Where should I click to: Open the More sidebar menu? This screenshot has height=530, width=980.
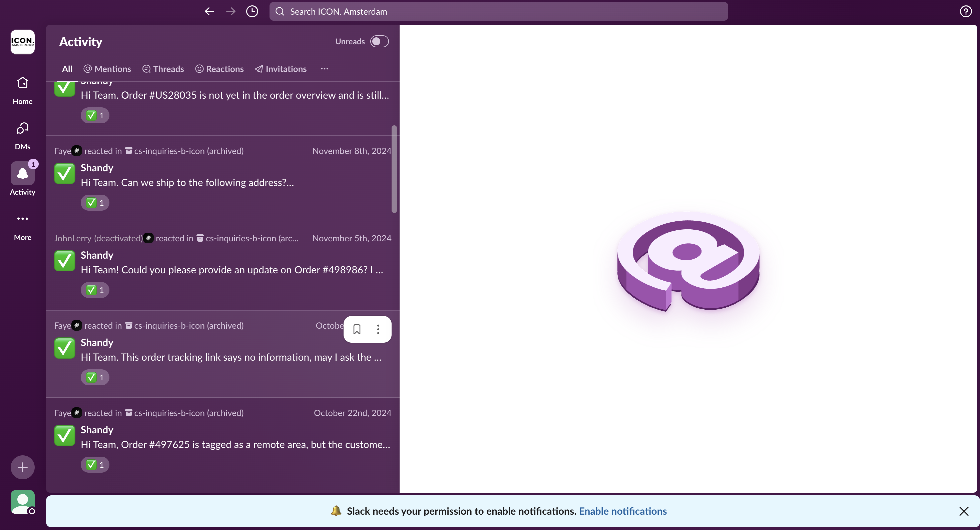[x=22, y=219]
